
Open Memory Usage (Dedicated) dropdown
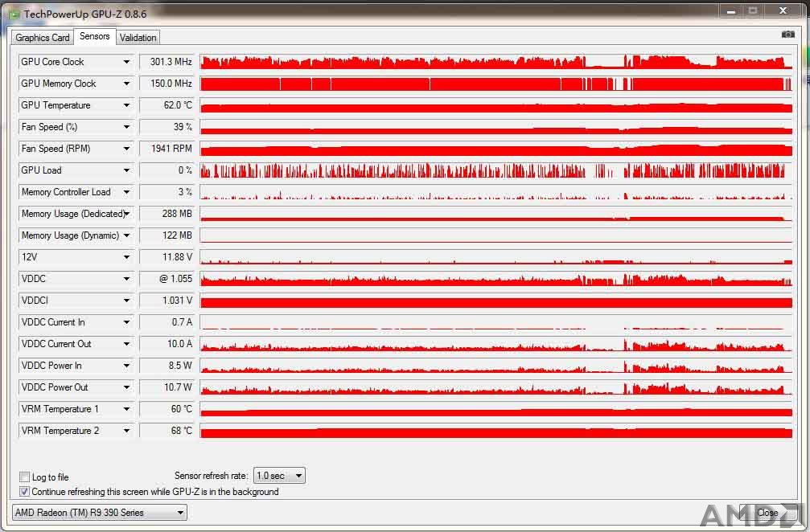tap(126, 214)
